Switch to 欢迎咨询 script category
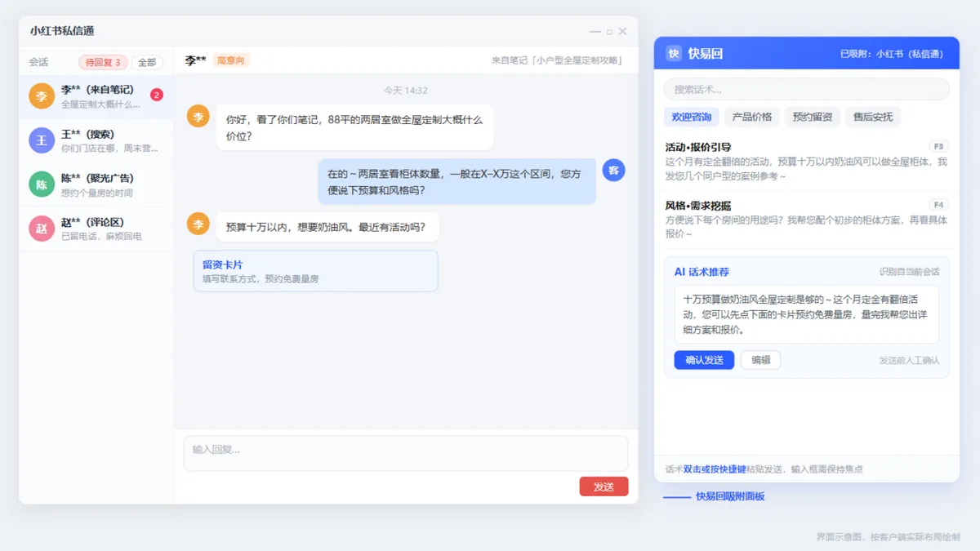Image resolution: width=980 pixels, height=551 pixels. click(692, 117)
